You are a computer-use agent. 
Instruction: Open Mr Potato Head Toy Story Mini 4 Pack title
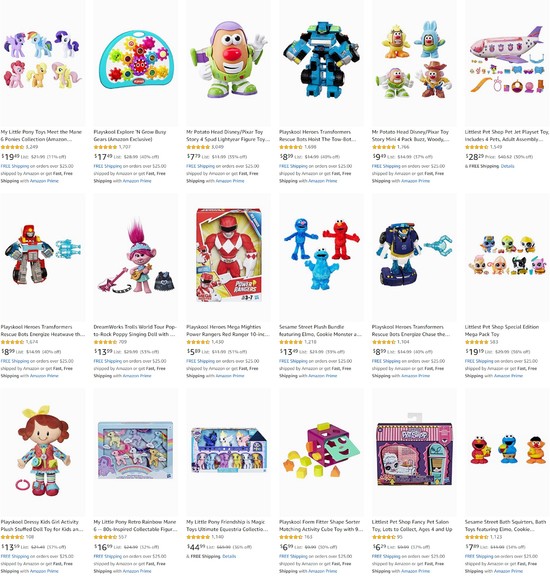point(411,135)
